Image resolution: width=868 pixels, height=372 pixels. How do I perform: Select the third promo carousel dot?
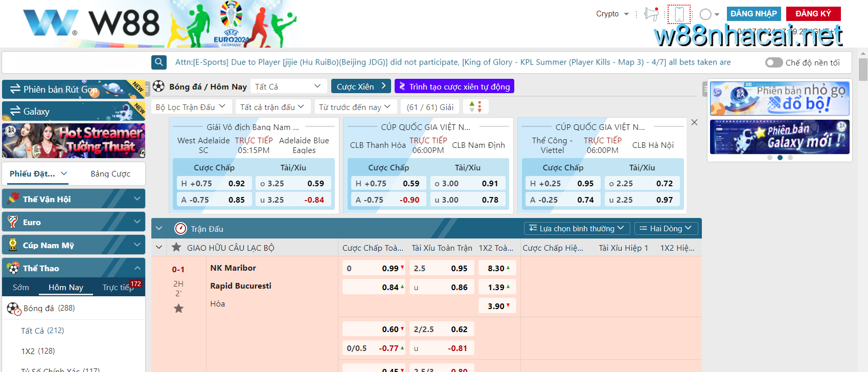(790, 158)
